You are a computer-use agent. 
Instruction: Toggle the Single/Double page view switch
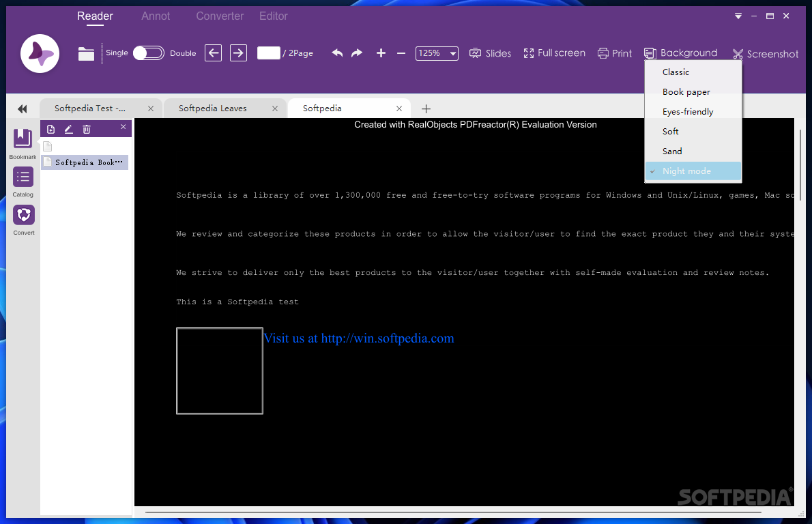point(149,53)
